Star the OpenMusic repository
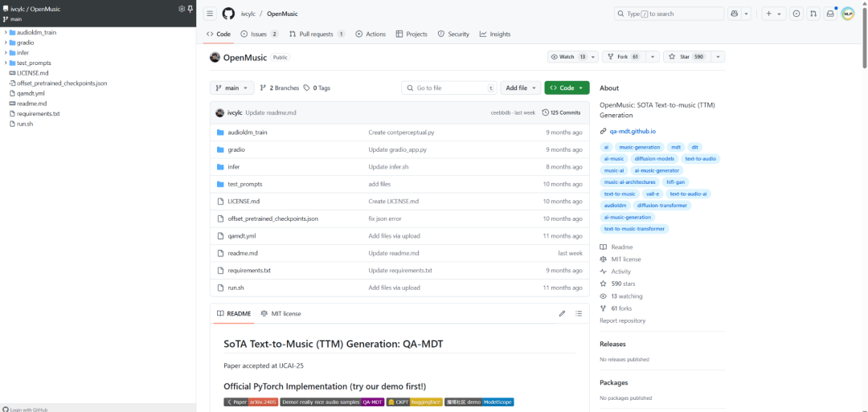868x412 pixels. pos(687,57)
